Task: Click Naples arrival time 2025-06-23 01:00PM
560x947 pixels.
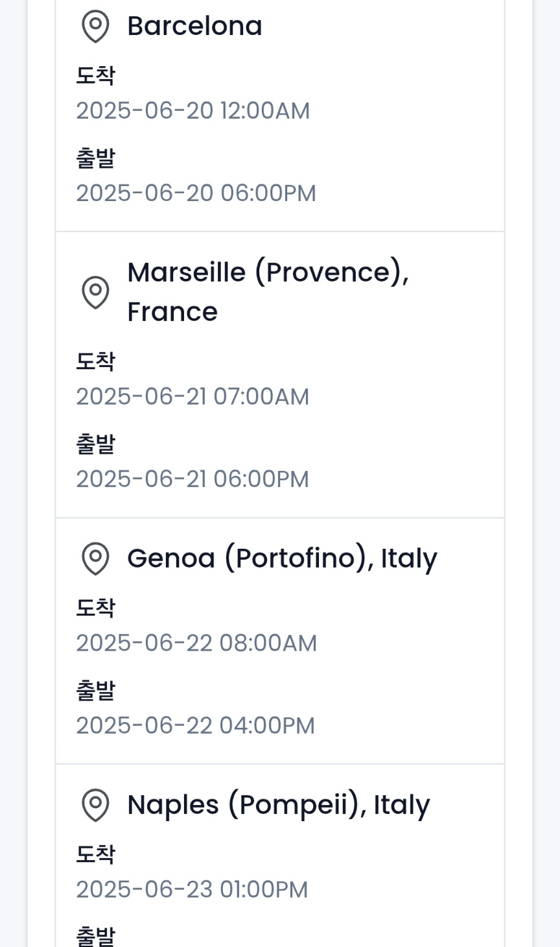Action: coord(192,890)
